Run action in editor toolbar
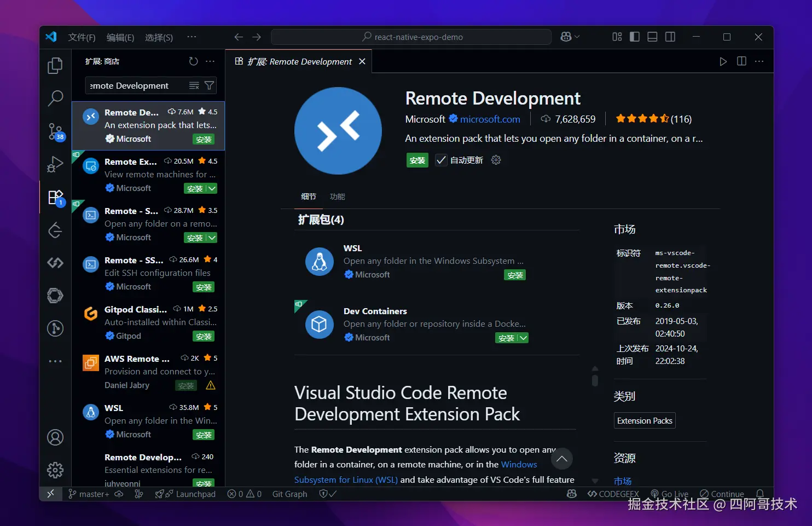 click(723, 61)
